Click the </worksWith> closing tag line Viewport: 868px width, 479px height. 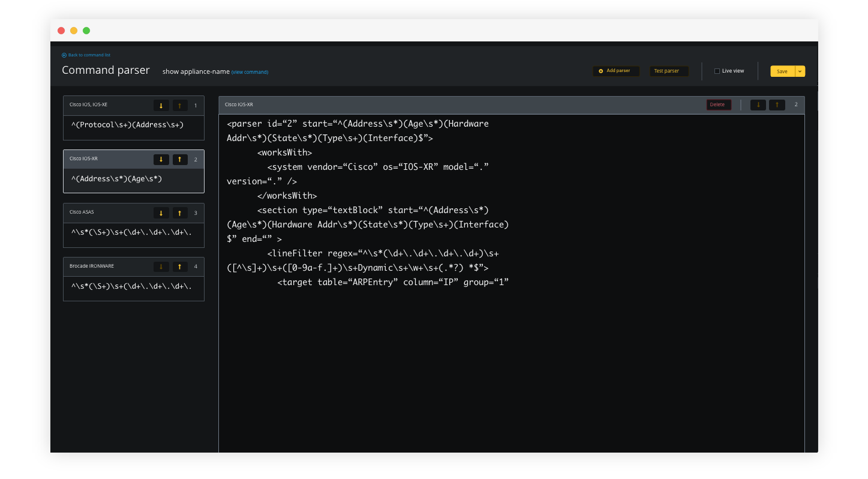coord(287,196)
